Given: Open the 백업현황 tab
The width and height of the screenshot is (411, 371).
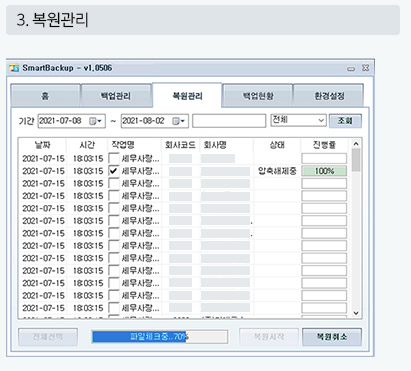Looking at the screenshot, I should [258, 96].
